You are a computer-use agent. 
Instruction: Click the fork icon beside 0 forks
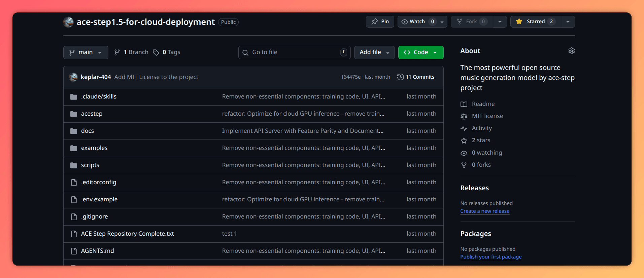click(464, 165)
